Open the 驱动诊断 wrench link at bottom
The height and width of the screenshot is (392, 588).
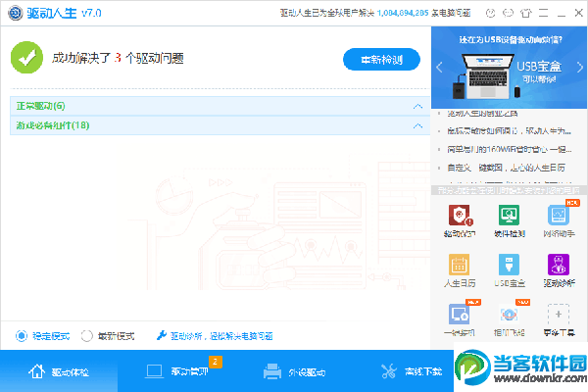215,336
